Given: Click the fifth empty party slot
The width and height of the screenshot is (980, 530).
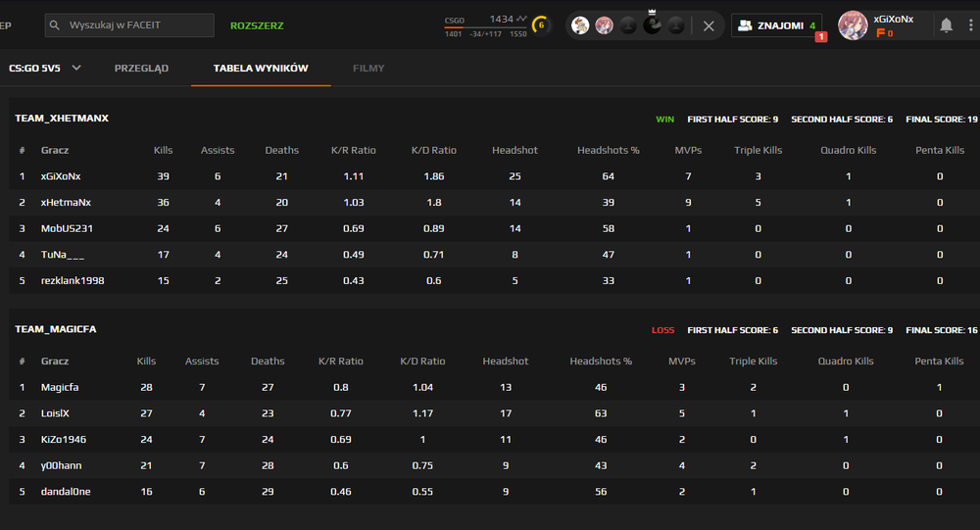Looking at the screenshot, I should (x=675, y=25).
